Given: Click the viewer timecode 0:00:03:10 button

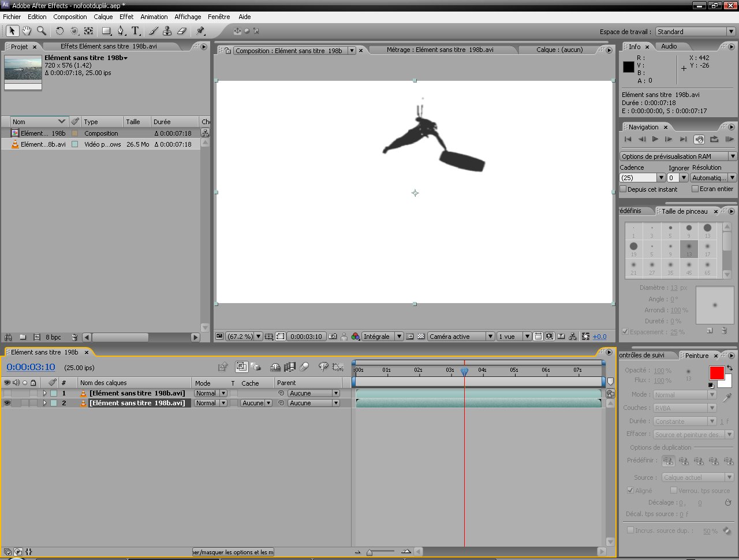Looking at the screenshot, I should tap(306, 337).
